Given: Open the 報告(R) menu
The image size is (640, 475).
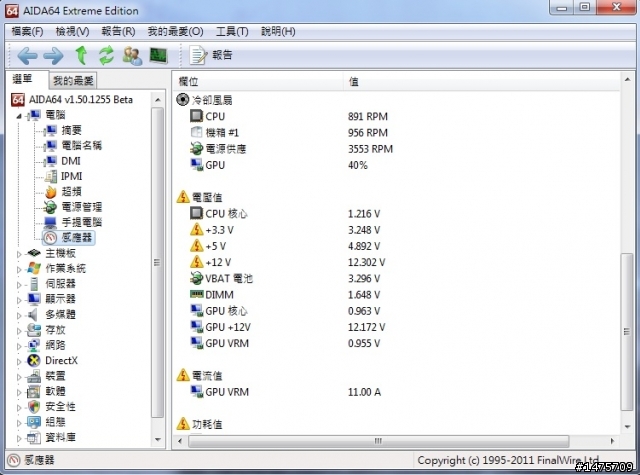Looking at the screenshot, I should (x=118, y=31).
